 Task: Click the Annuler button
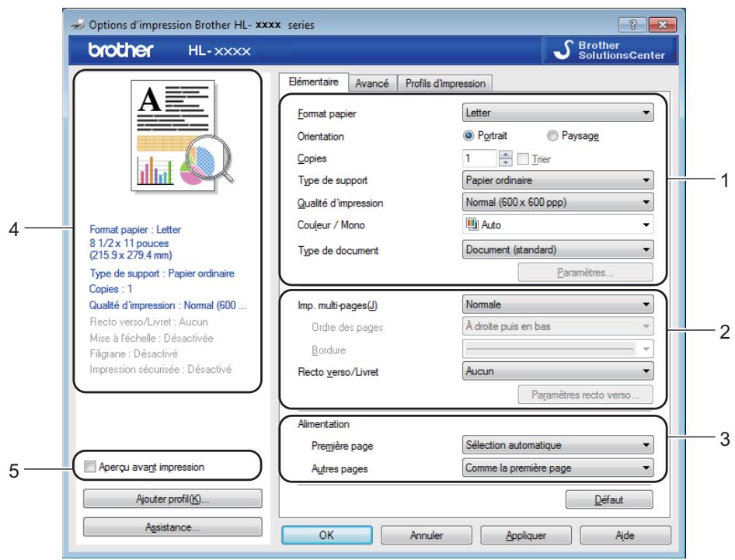coord(426,535)
